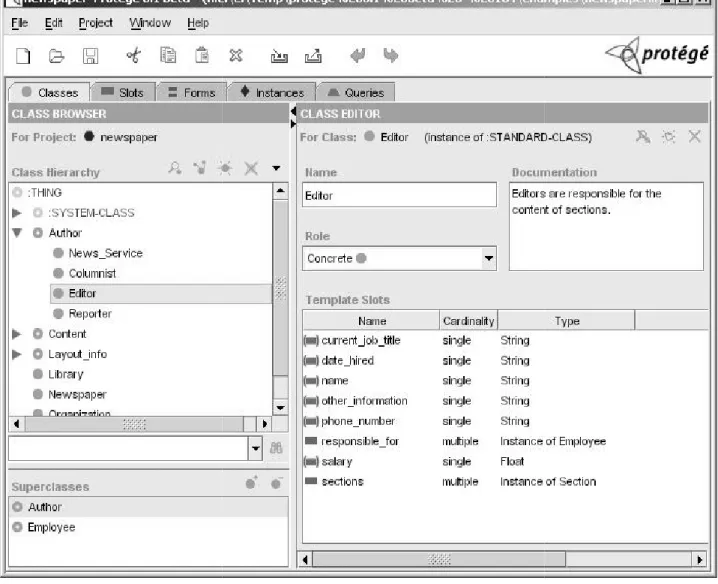Click the archive project toolbar icon

tap(279, 56)
